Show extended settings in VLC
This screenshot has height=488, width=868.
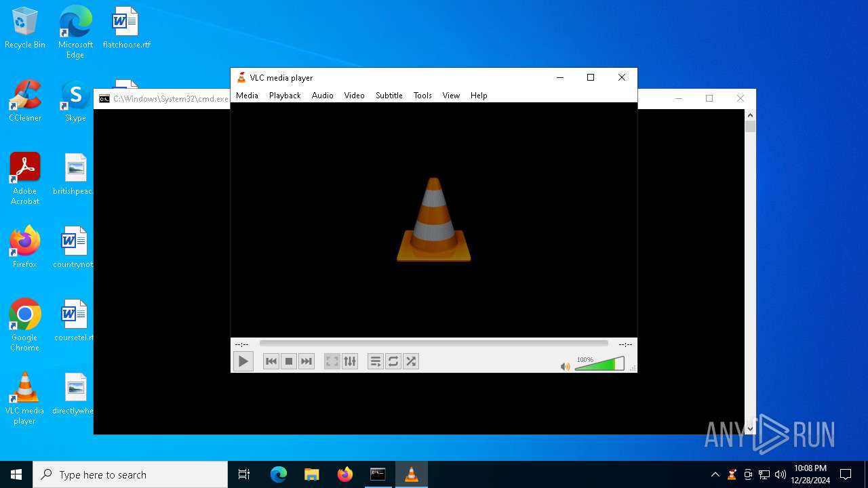pyautogui.click(x=350, y=361)
